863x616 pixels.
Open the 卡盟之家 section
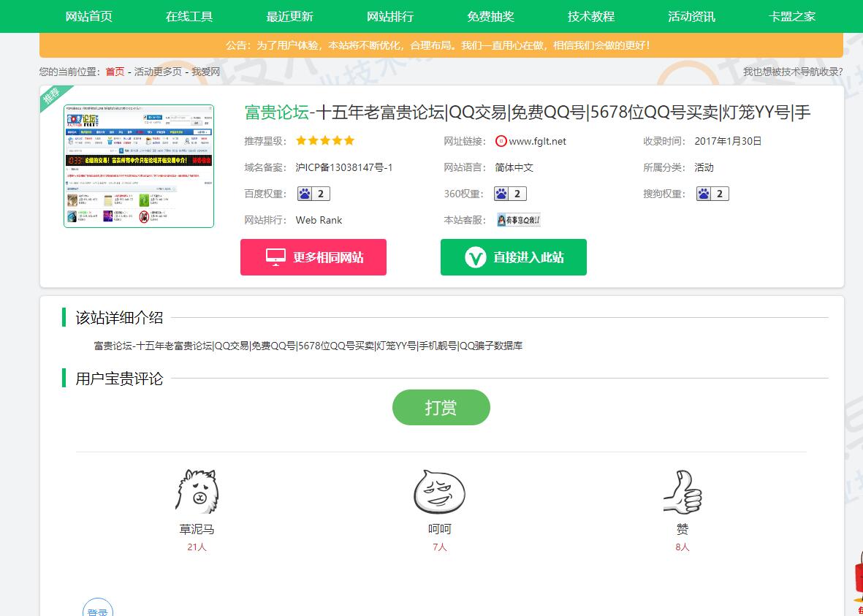pos(793,15)
